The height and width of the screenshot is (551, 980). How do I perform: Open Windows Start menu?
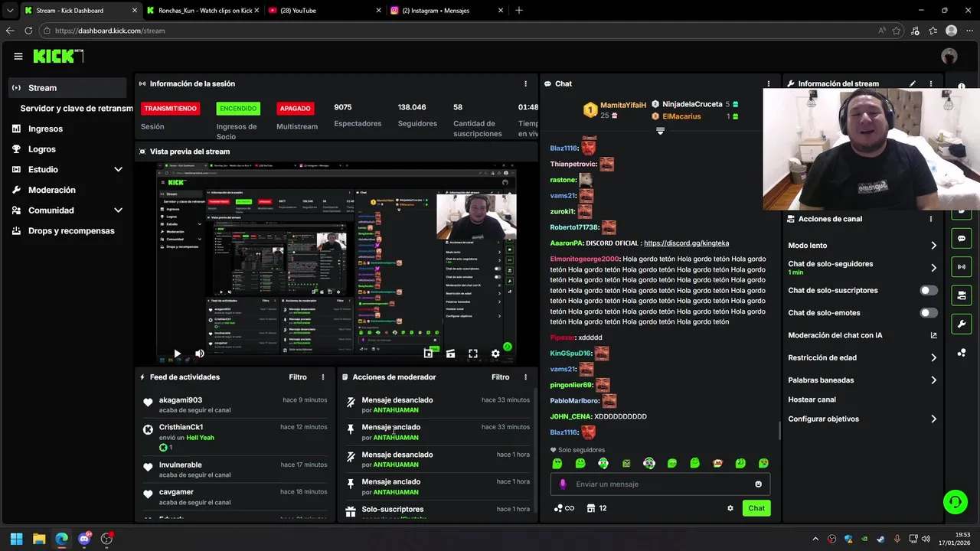coord(16,539)
